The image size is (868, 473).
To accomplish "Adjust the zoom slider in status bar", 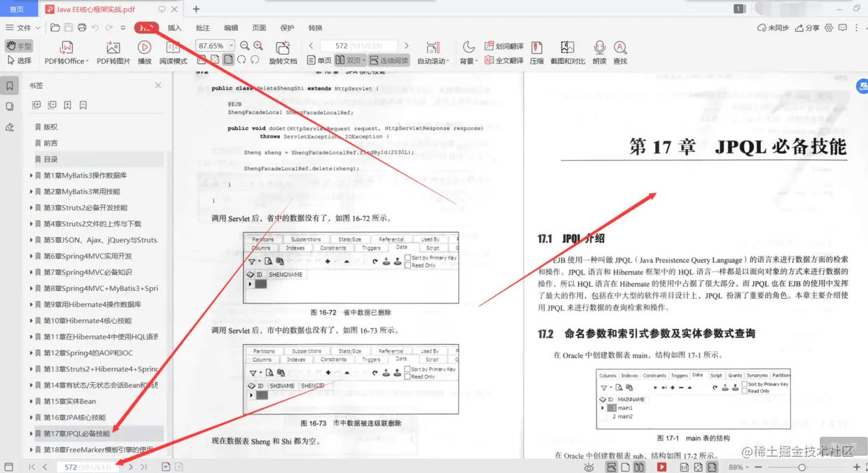I will click(x=801, y=467).
